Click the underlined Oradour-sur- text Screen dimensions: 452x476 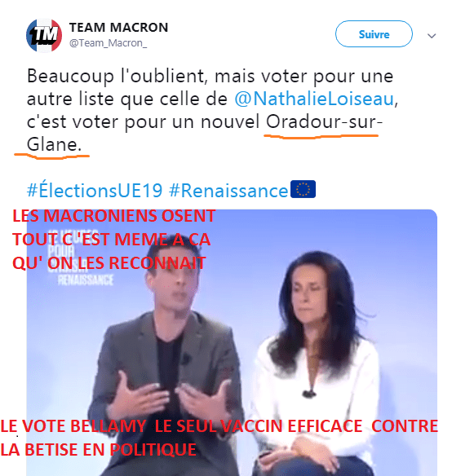[324, 121]
